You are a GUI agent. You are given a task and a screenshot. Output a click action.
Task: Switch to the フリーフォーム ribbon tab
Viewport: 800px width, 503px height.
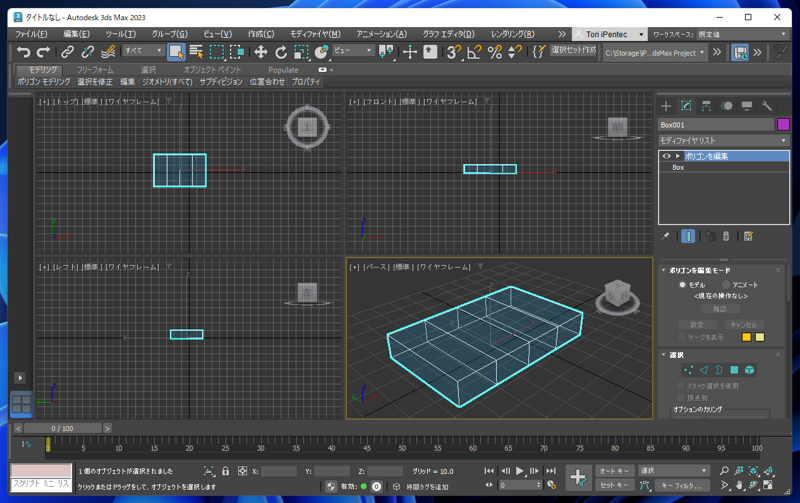[x=95, y=70]
